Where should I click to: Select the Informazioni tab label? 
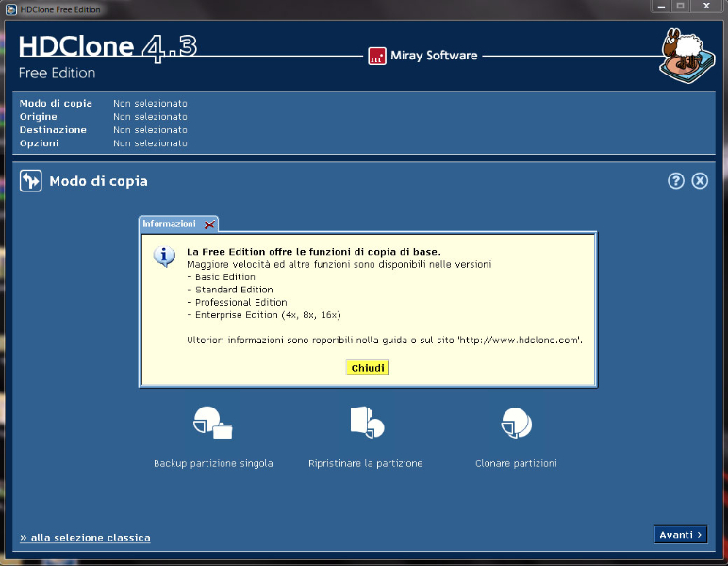click(x=169, y=225)
